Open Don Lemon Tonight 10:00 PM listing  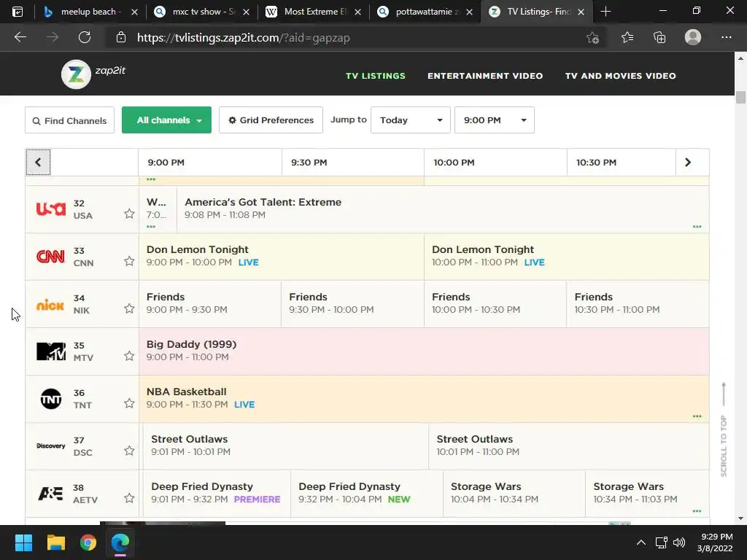(x=567, y=257)
